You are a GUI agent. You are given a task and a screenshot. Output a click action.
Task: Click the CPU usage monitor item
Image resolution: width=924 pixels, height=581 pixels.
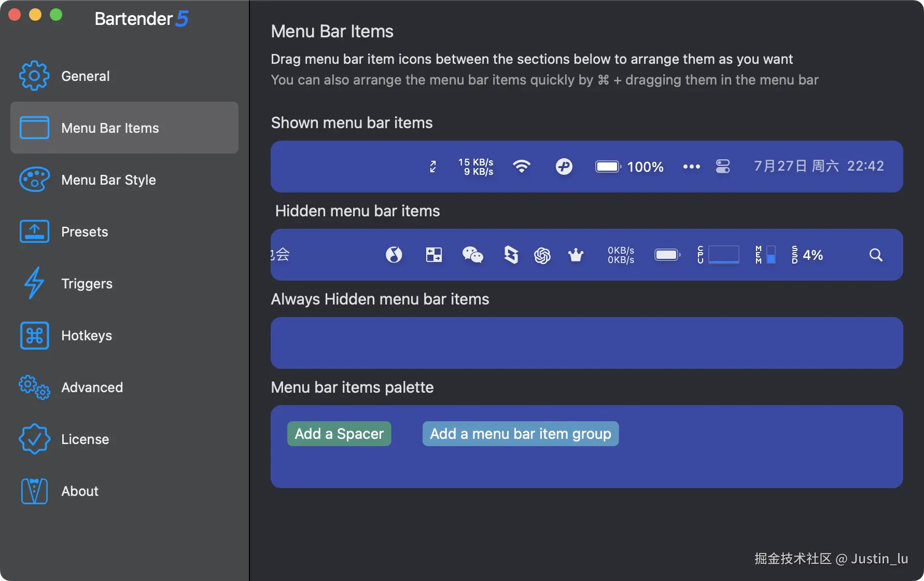[718, 255]
